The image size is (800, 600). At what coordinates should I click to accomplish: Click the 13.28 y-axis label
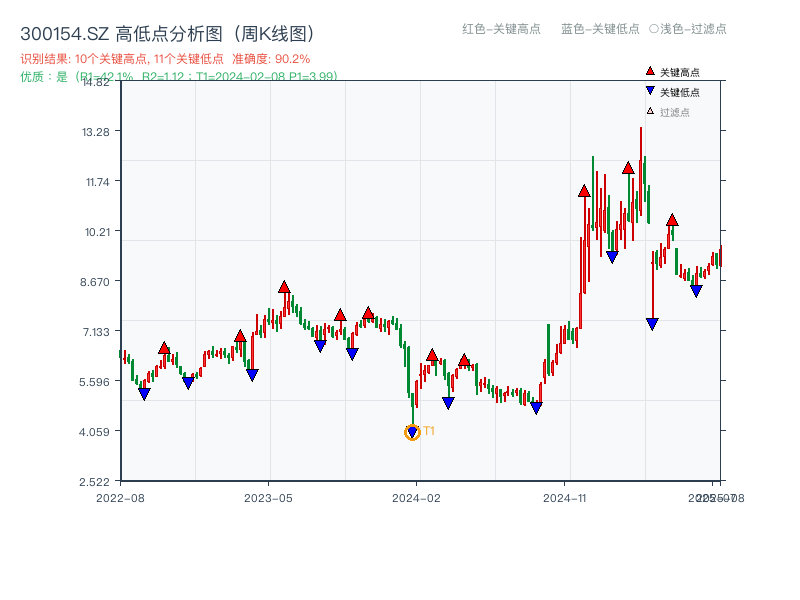(96, 132)
